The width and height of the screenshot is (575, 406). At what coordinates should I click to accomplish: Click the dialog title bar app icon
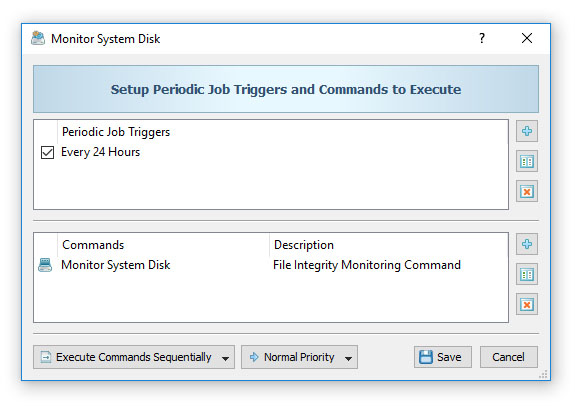tap(38, 38)
